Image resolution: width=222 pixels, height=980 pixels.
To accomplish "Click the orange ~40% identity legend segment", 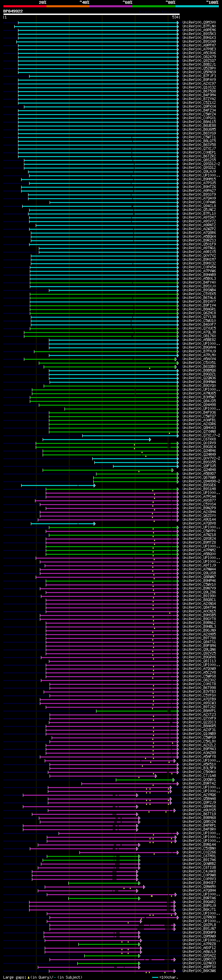I will point(68,6).
